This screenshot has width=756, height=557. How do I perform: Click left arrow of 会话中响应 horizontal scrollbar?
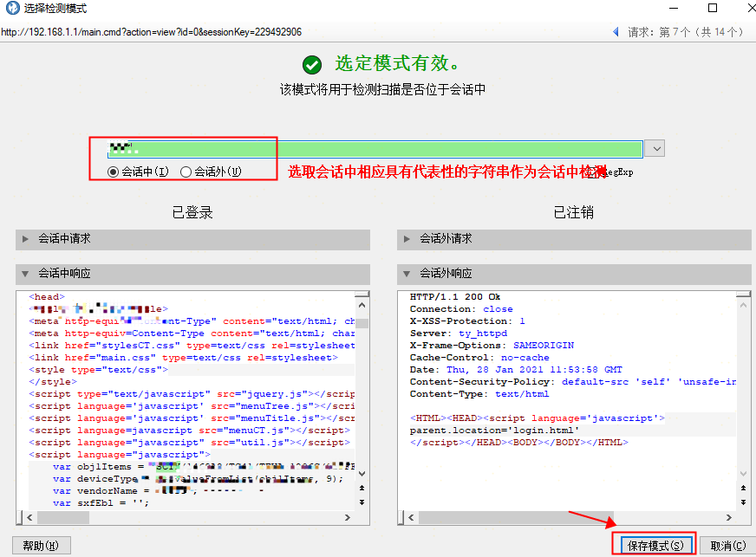(x=29, y=517)
